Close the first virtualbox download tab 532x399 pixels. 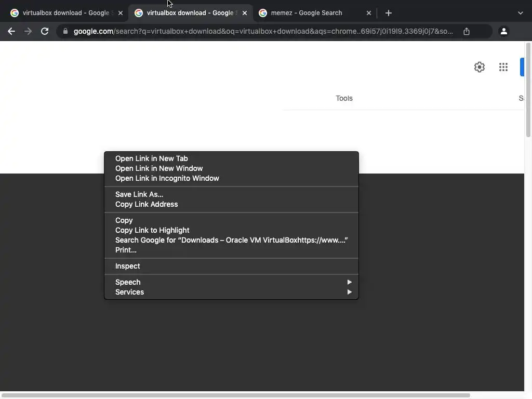[x=121, y=13]
